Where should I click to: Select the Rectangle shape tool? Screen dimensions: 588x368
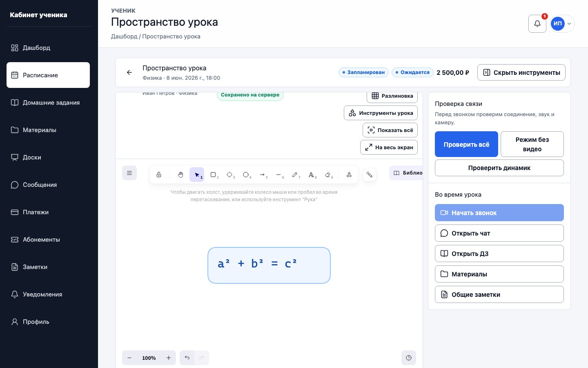click(x=213, y=175)
